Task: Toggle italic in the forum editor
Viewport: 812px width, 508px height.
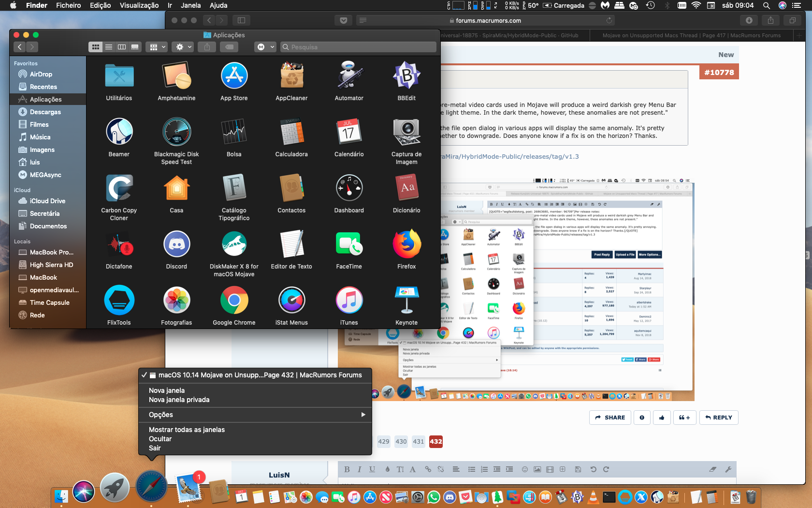Action: coord(359,469)
